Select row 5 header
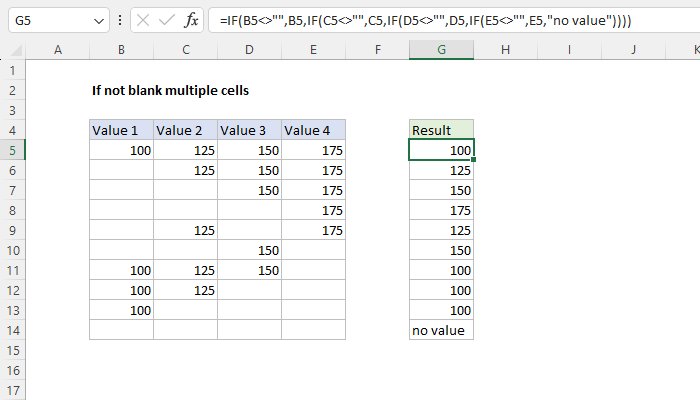700x400 pixels. pyautogui.click(x=12, y=150)
